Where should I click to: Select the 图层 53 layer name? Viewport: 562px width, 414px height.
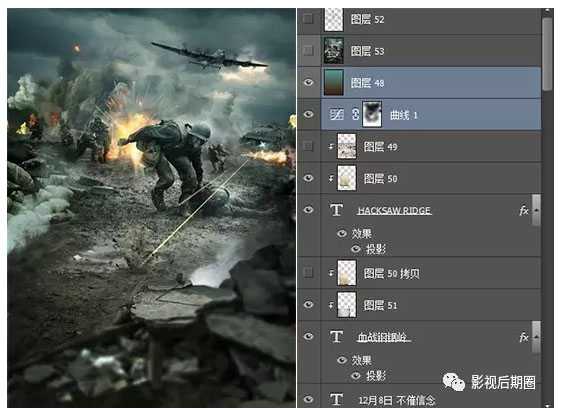367,51
